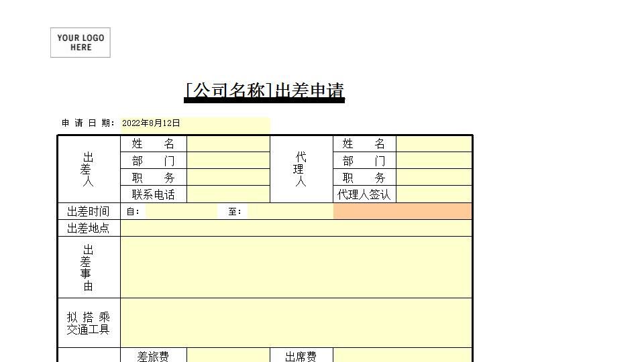The image size is (644, 362).
Task: Select the 拟搭乘交通工具 label cell
Action: [x=89, y=323]
